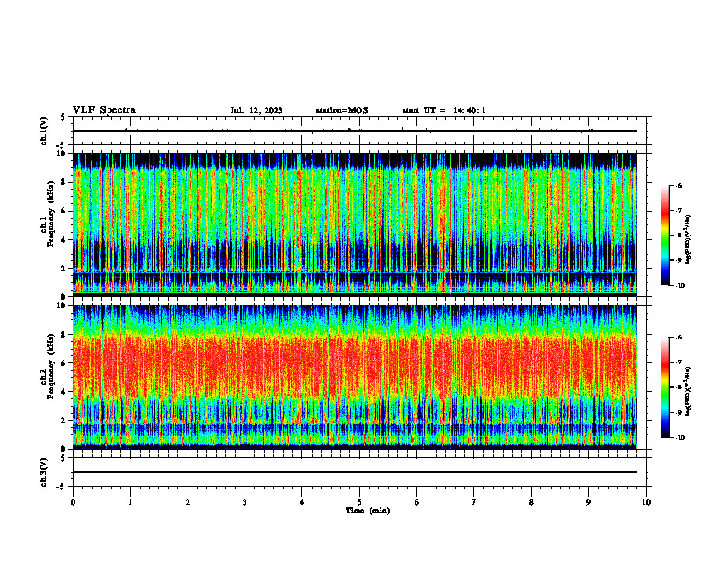Click the ch.3 voltage waveform trace

[355, 472]
